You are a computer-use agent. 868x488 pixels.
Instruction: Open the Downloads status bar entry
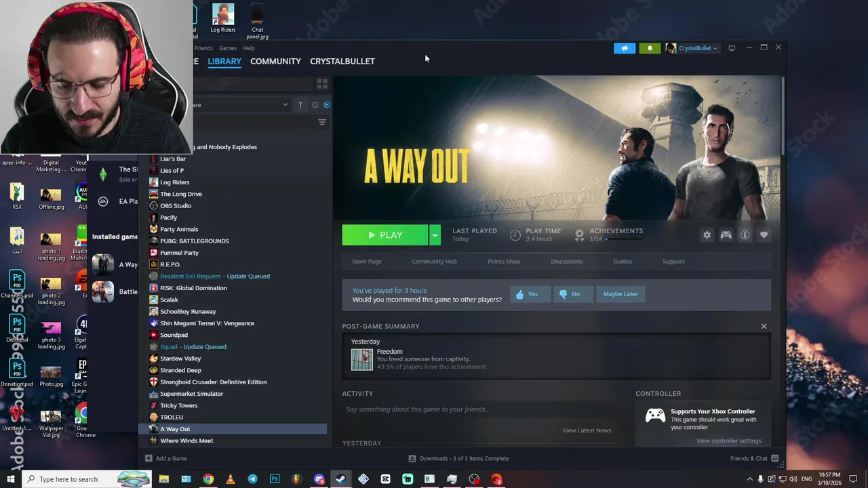coord(458,459)
